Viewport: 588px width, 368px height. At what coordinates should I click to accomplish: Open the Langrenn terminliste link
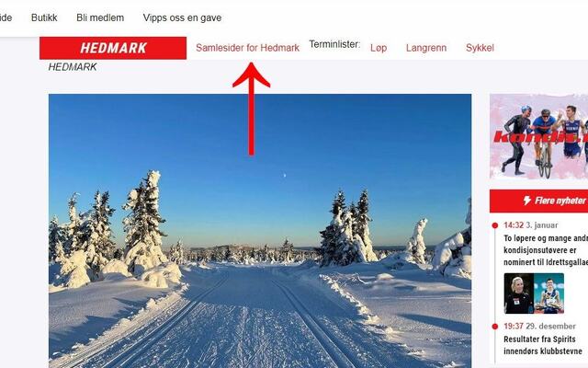[426, 48]
